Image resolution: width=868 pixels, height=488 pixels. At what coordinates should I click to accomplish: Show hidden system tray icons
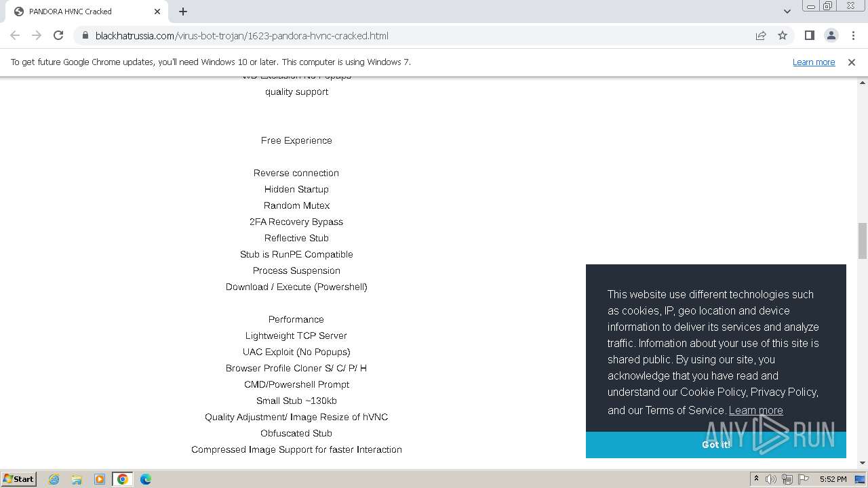click(x=756, y=479)
